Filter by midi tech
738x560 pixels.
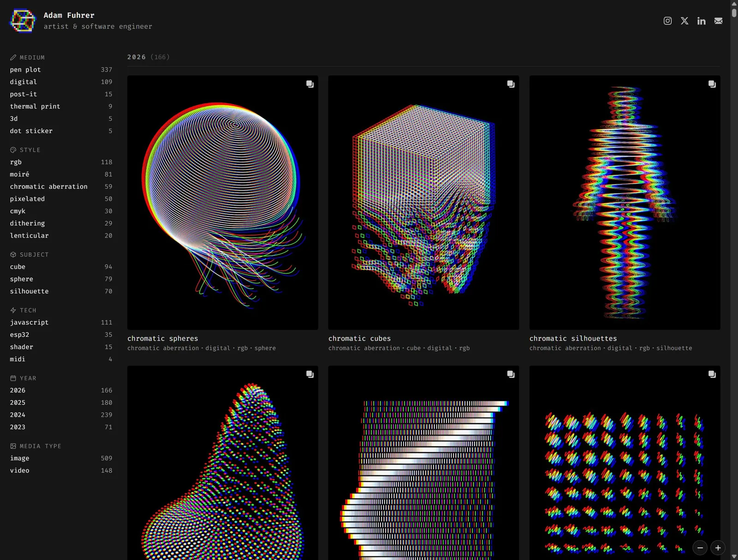61,359
